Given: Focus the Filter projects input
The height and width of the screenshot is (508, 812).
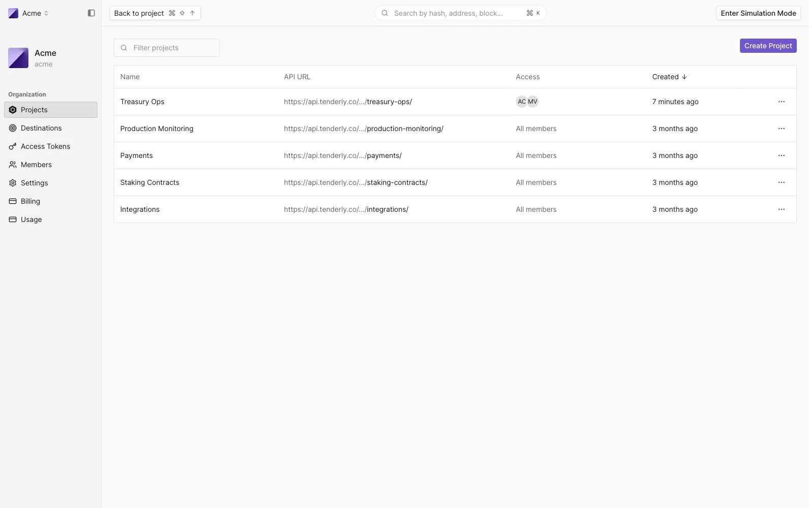Looking at the screenshot, I should [166, 48].
